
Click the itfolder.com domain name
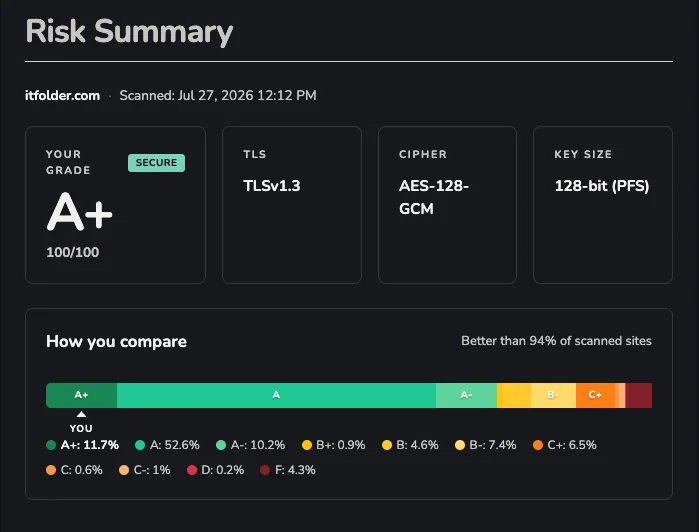(x=62, y=95)
